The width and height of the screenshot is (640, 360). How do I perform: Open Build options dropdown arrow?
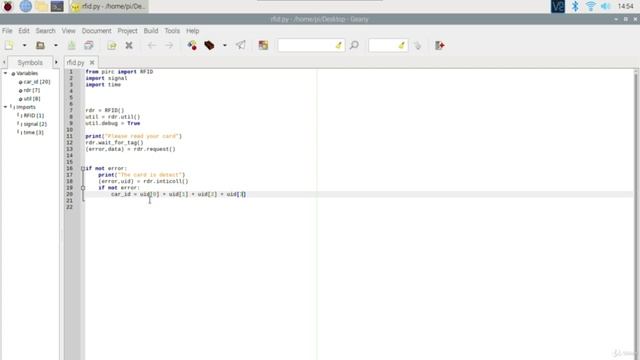[x=225, y=45]
